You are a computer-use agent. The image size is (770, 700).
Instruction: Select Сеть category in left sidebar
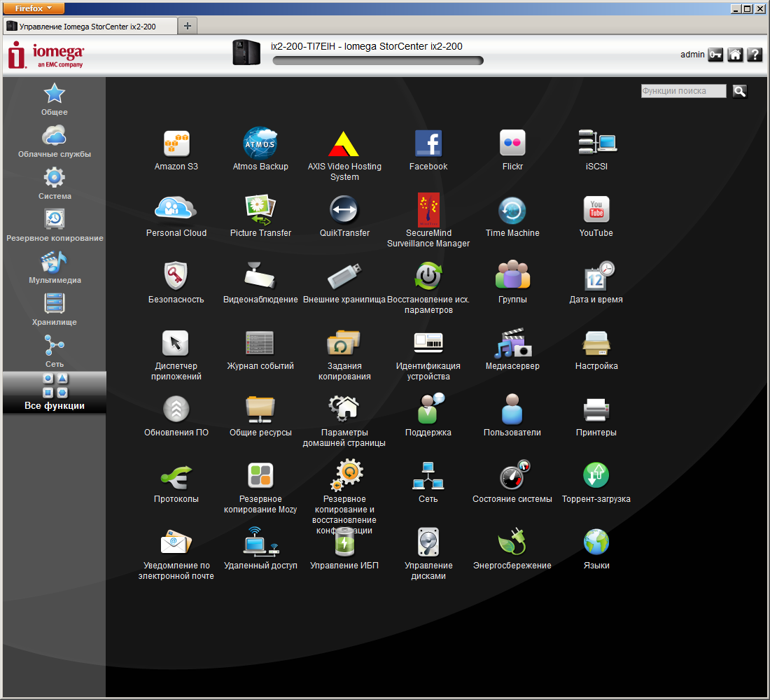(54, 351)
